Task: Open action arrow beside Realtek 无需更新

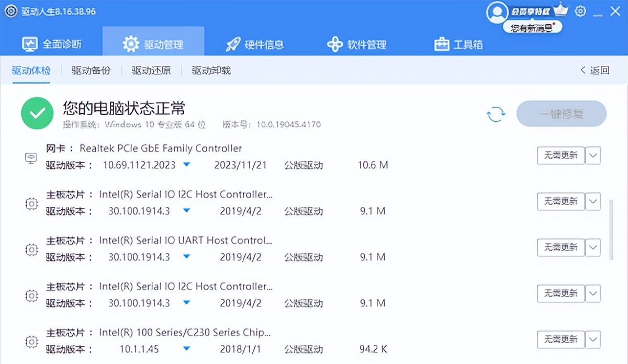Action: 592,155
